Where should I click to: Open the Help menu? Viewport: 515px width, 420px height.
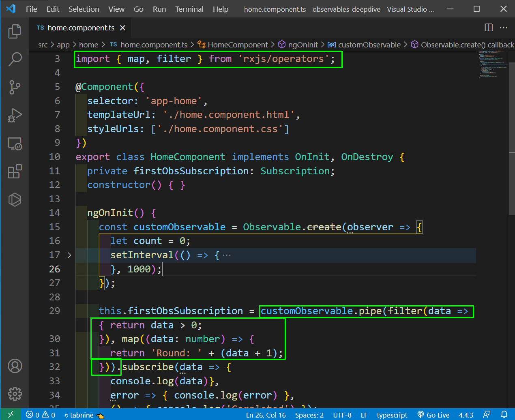pos(221,9)
